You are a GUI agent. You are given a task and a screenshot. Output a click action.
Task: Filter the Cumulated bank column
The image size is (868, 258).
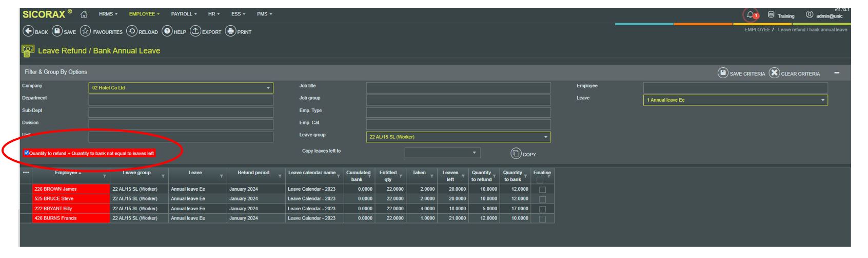(369, 176)
